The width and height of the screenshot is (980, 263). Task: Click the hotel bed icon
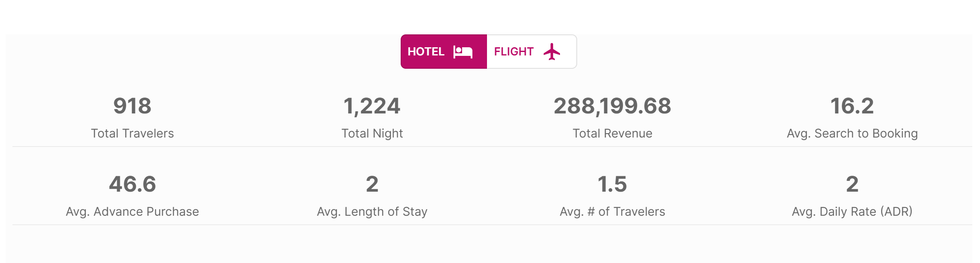[463, 52]
